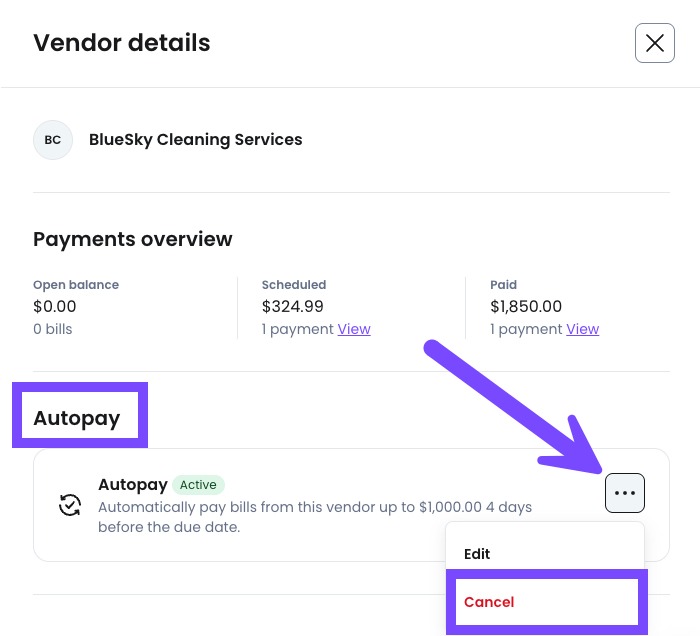Click the Paid label
This screenshot has width=700, height=636.
click(504, 285)
